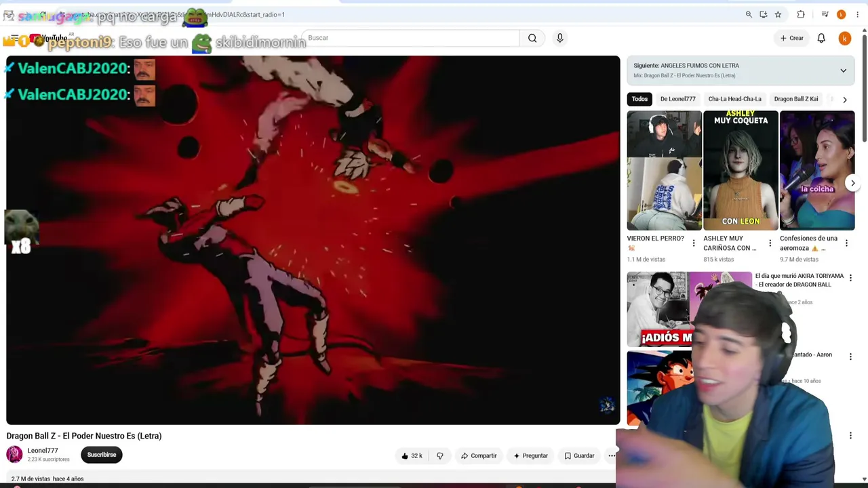The height and width of the screenshot is (488, 868).
Task: Open the browser media controls icon
Action: pyautogui.click(x=825, y=14)
